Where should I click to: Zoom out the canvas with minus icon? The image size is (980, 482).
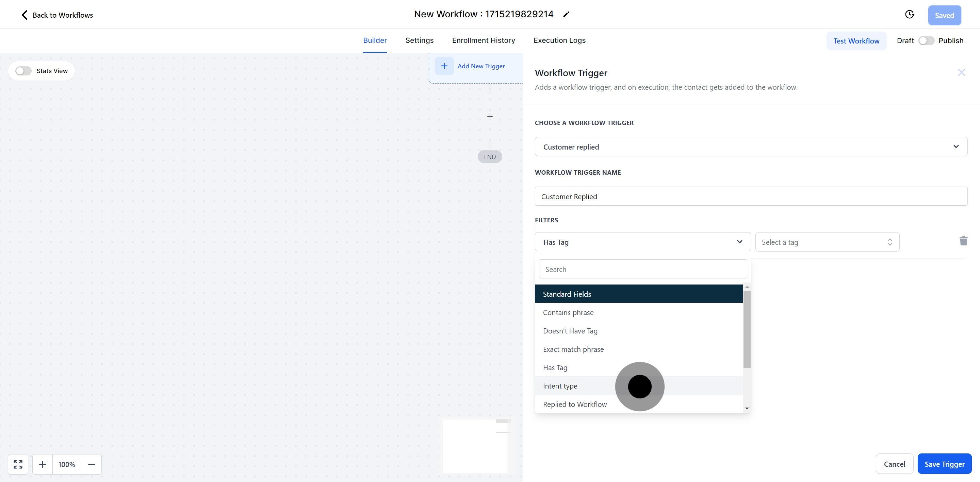pyautogui.click(x=91, y=464)
